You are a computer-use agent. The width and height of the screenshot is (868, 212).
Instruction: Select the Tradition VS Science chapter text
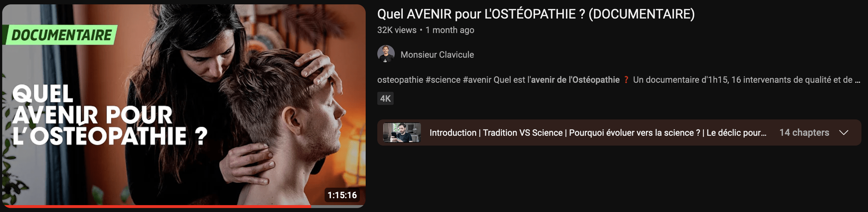(523, 132)
